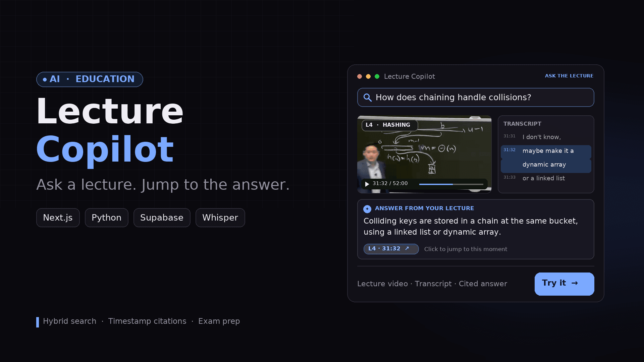Click the answer text about colliding keys
Image resolution: width=644 pixels, height=362 pixels.
[x=471, y=227]
